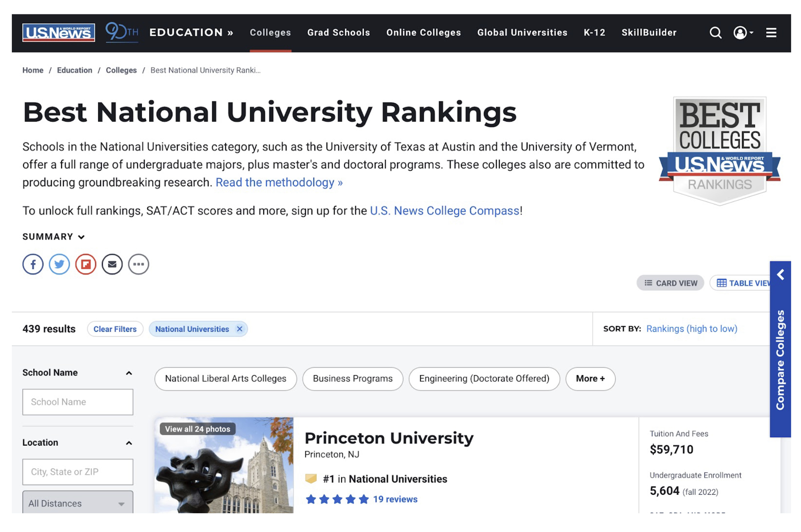Focus the City, State or ZIP field

[x=77, y=472]
